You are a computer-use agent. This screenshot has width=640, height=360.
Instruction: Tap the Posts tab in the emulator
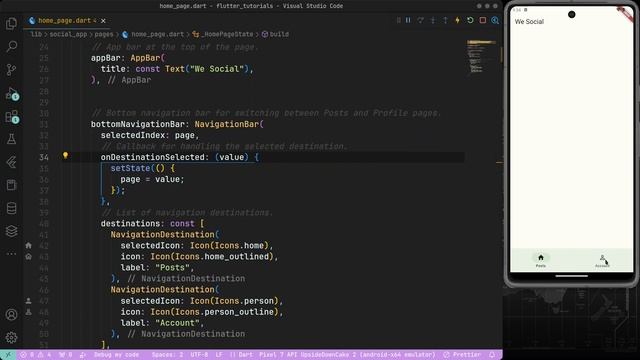[x=541, y=260]
